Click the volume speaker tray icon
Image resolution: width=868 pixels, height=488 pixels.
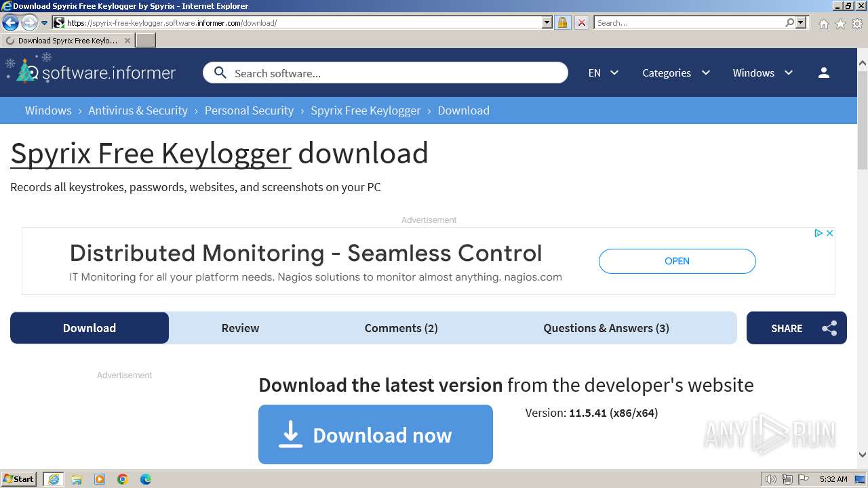tap(771, 479)
